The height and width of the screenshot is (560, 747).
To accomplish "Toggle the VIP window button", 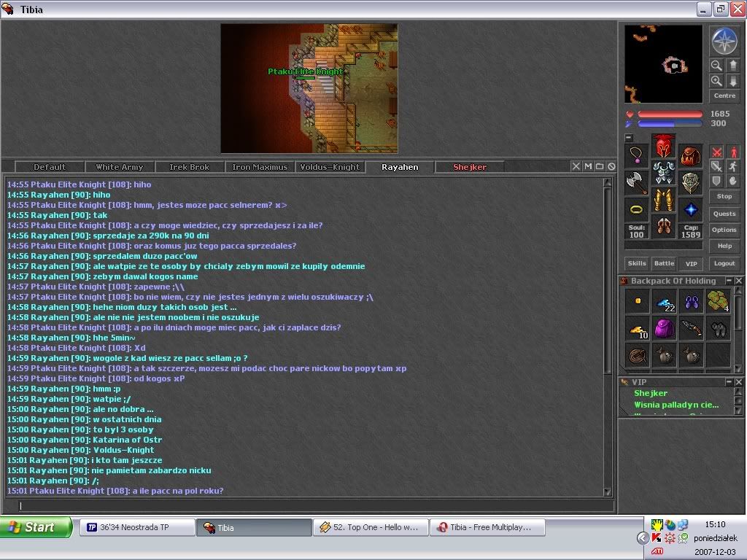I will [692, 263].
